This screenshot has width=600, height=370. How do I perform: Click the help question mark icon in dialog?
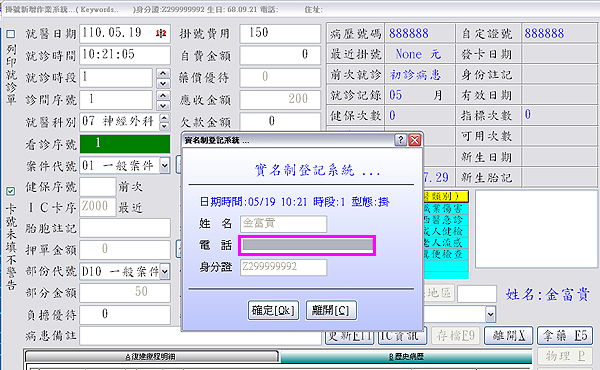pos(400,140)
